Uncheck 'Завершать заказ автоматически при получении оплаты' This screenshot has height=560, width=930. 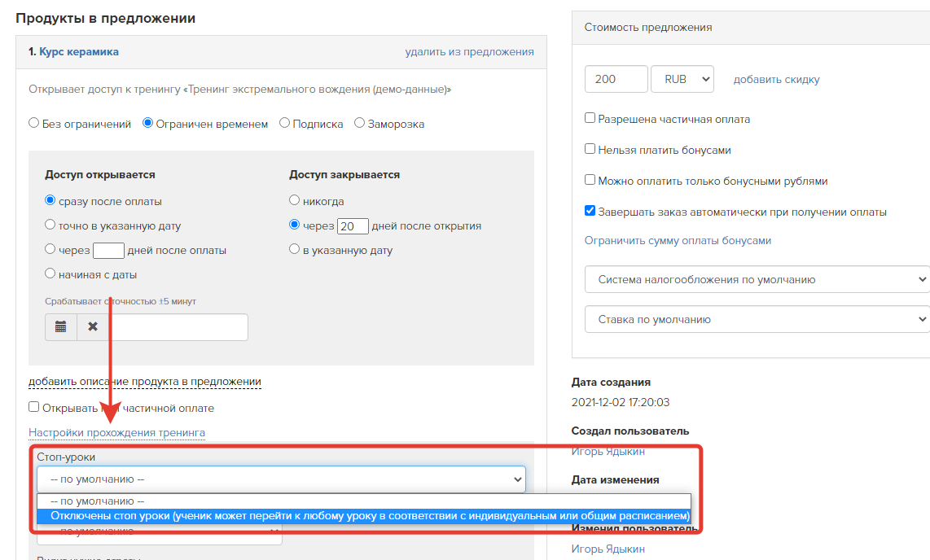(x=590, y=210)
